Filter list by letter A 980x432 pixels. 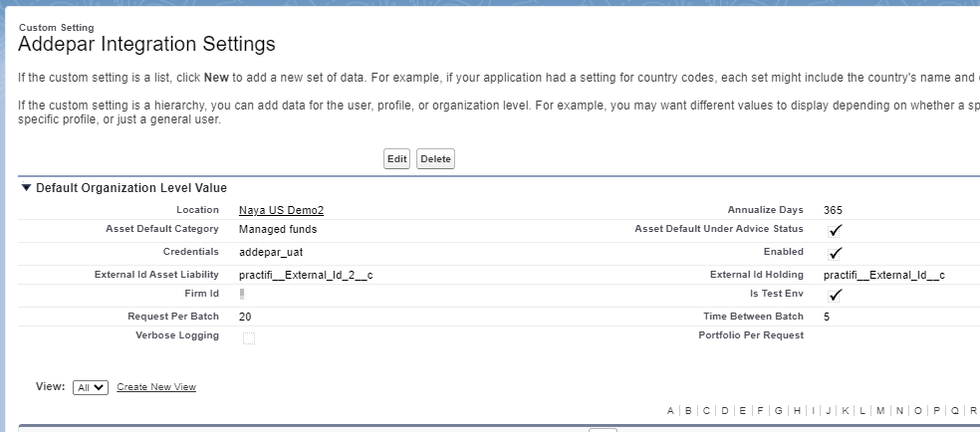click(x=670, y=411)
